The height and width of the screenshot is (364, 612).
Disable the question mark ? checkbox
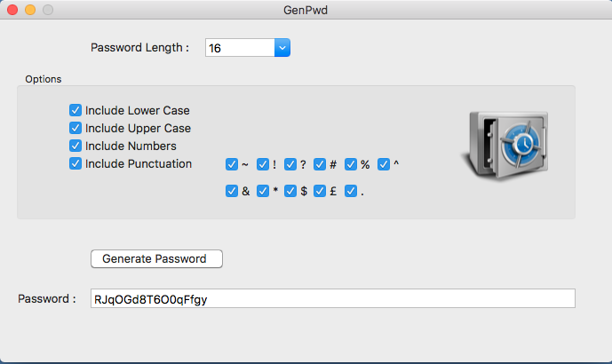point(290,164)
